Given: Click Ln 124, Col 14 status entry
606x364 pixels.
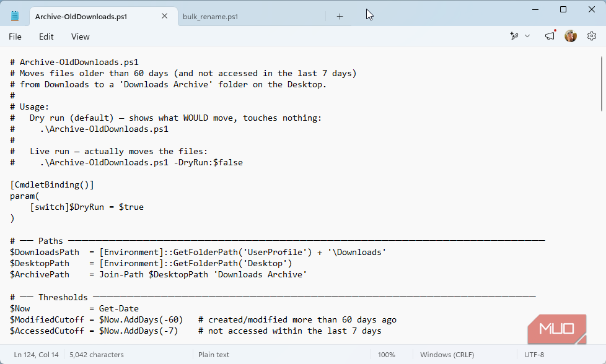Looking at the screenshot, I should pos(37,354).
